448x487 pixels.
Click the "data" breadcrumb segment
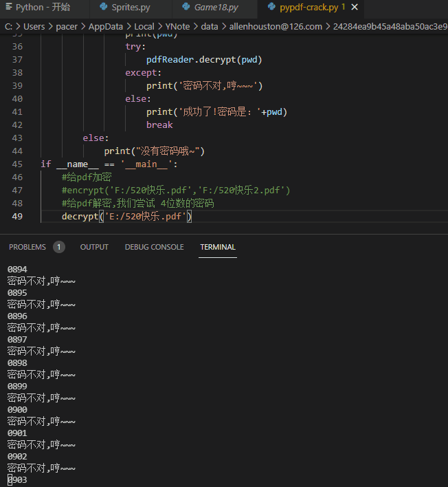pyautogui.click(x=209, y=26)
